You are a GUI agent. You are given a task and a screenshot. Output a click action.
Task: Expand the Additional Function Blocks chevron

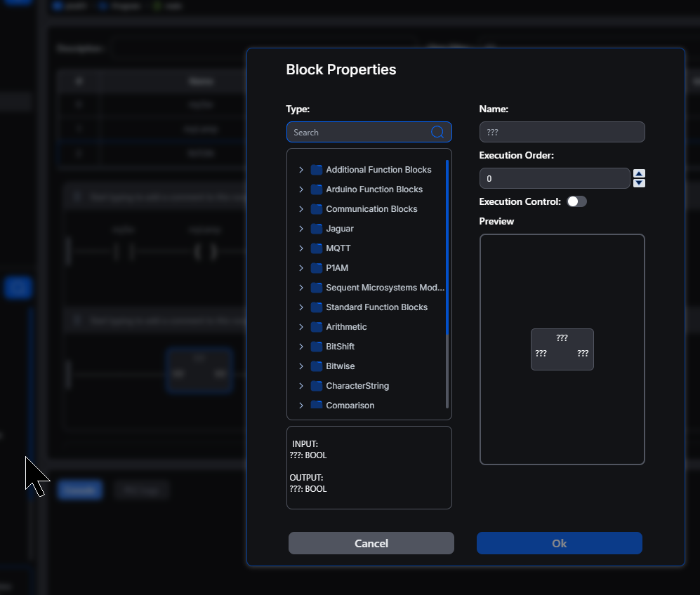[301, 170]
